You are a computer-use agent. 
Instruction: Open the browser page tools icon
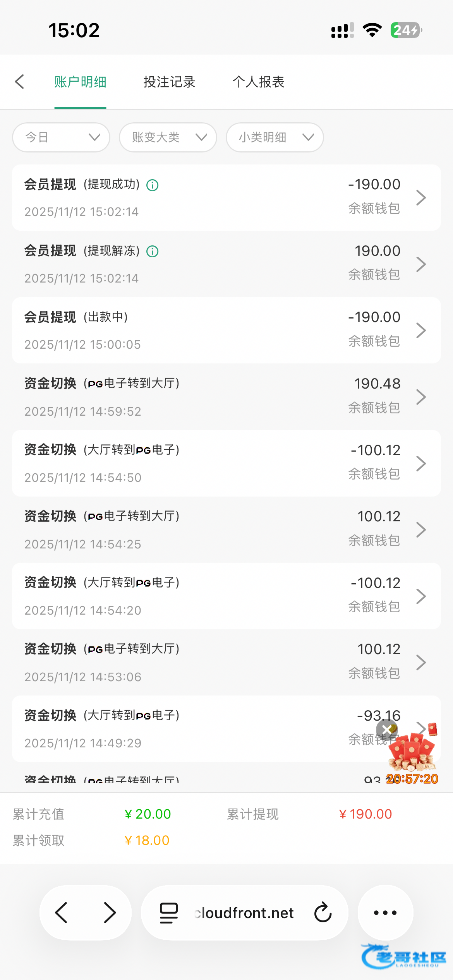[169, 913]
